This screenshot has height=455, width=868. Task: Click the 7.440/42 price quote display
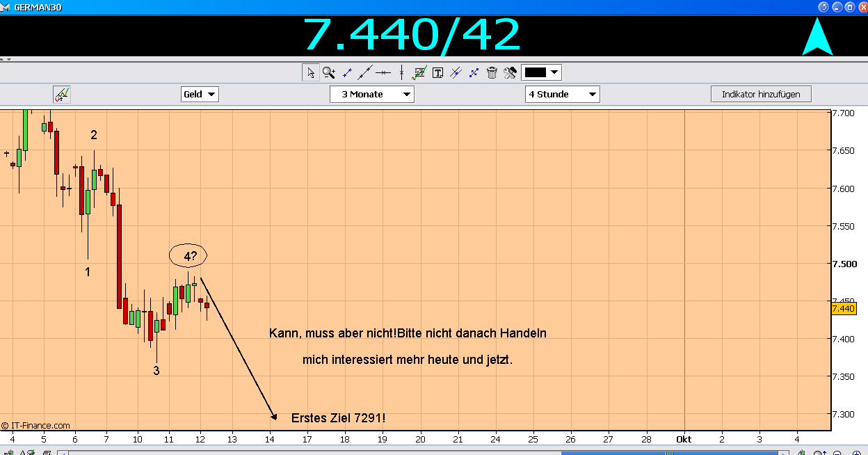[412, 35]
